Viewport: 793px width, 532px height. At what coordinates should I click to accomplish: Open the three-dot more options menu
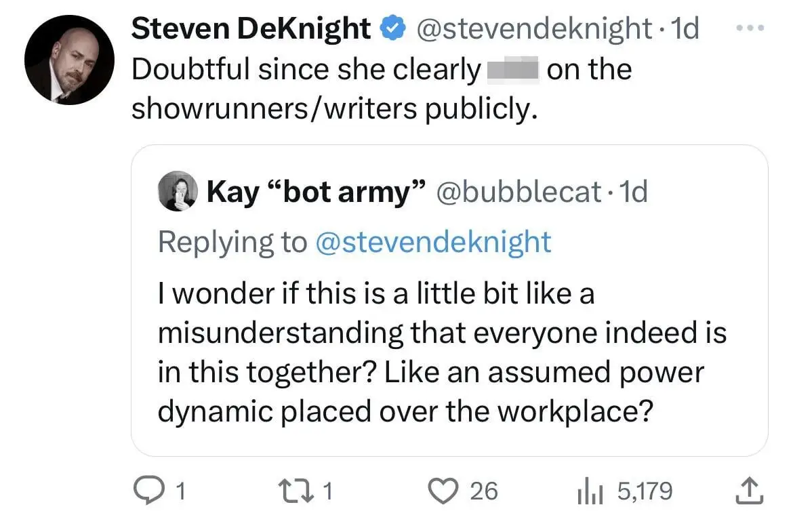point(750,27)
